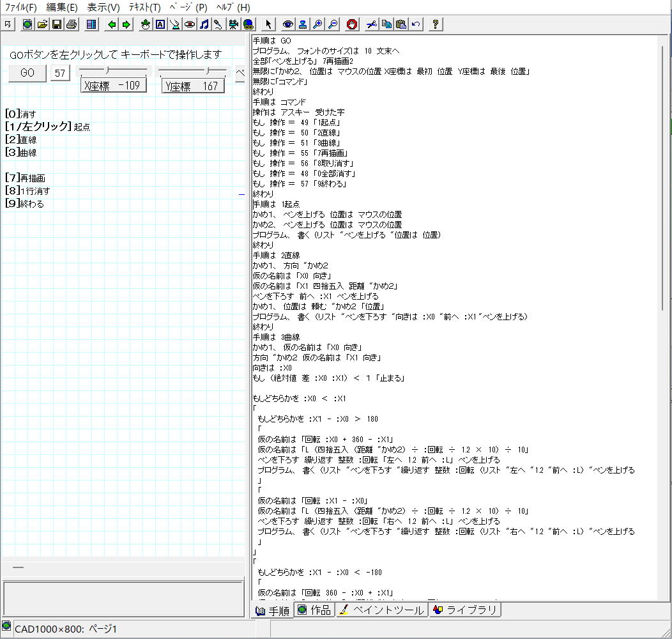This screenshot has width=672, height=639.
Task: Click the canvas text [2]直線
Action: [20, 139]
